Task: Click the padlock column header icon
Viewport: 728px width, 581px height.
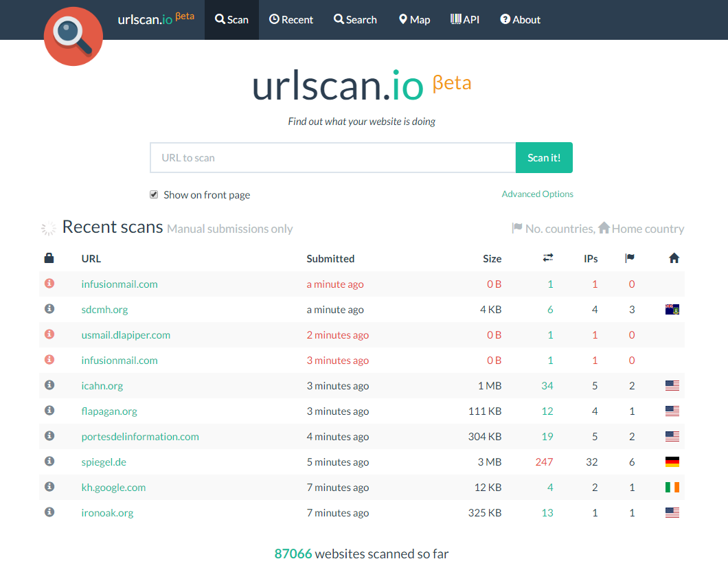Action: 48,258
